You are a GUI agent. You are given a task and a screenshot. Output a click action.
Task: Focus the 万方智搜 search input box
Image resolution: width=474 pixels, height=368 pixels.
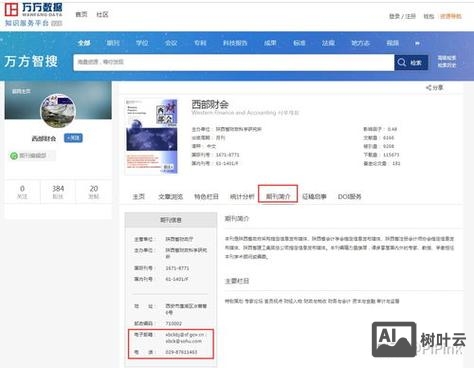233,62
